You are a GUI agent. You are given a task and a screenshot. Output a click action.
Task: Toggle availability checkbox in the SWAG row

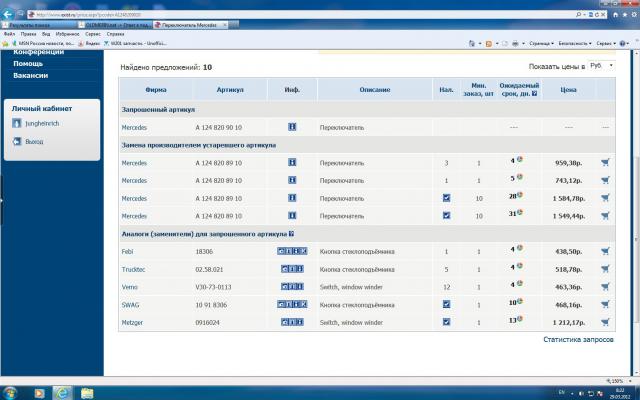[446, 304]
